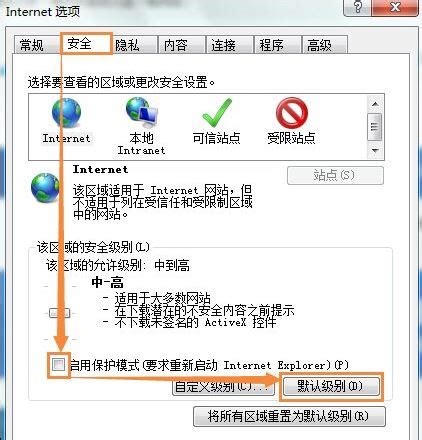Click the 默认级别(D) button
The height and width of the screenshot is (440, 422).
point(331,387)
